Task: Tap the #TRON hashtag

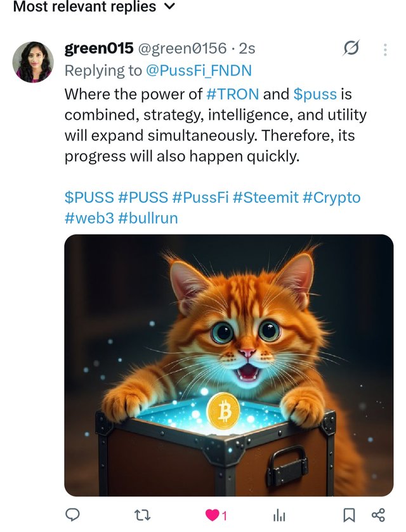Action: (x=233, y=94)
